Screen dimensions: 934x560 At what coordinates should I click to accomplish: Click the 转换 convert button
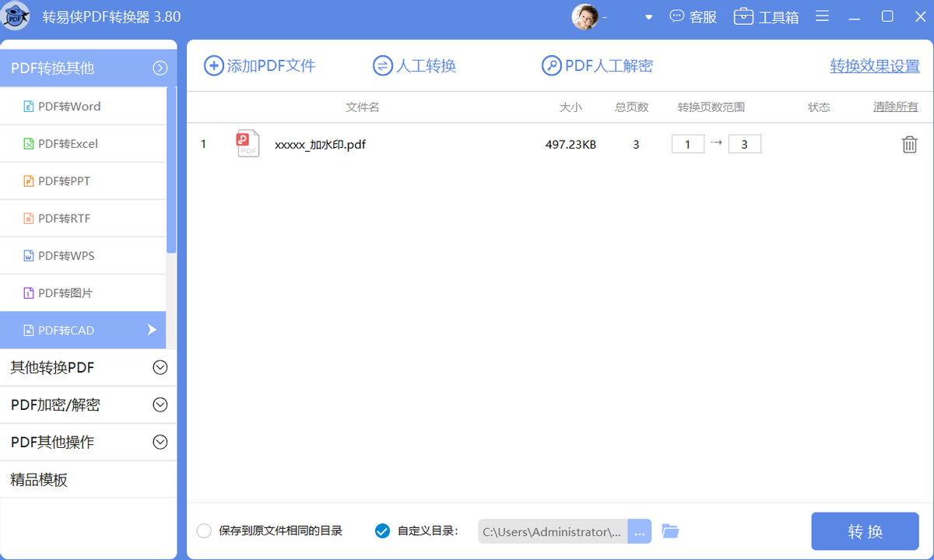click(866, 531)
